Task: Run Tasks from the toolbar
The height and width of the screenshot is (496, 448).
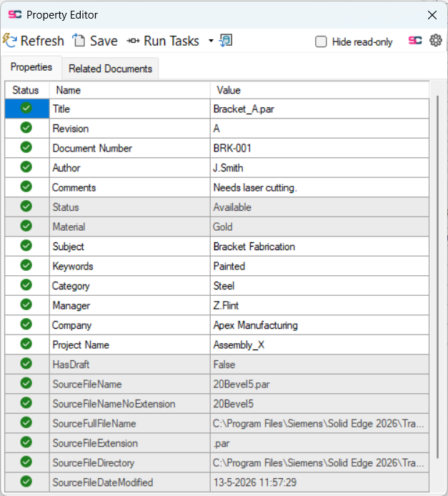Action: [163, 41]
